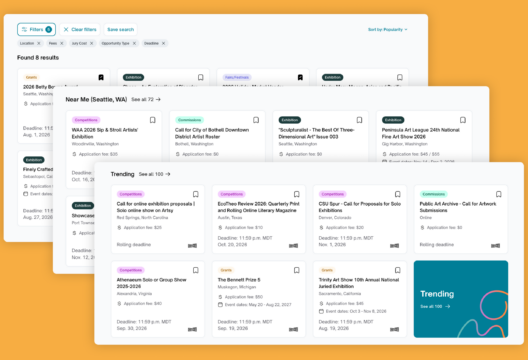Click Clear filters
The height and width of the screenshot is (360, 528).
click(80, 30)
